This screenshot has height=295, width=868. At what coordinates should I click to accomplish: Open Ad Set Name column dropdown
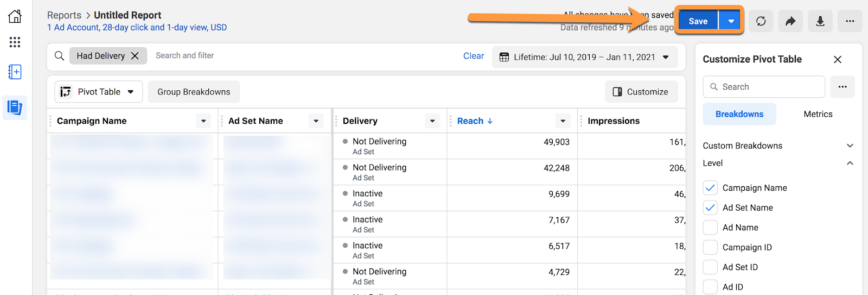pos(316,121)
